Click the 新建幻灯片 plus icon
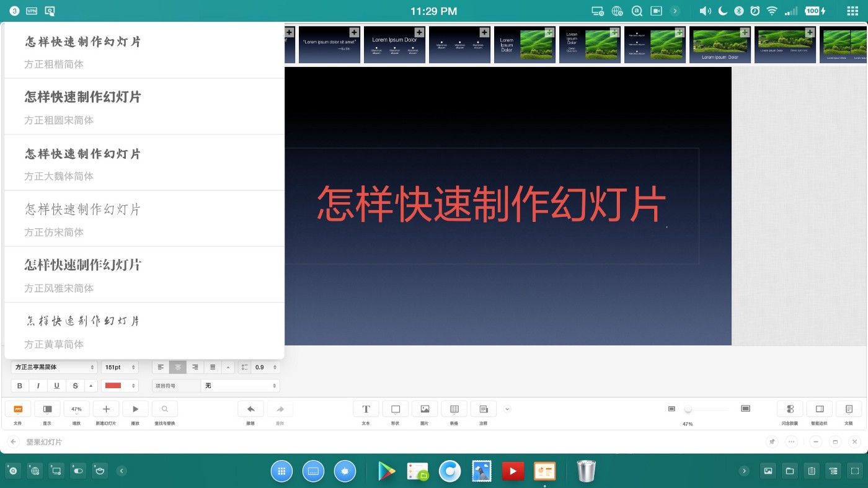The image size is (868, 488). pos(106,409)
